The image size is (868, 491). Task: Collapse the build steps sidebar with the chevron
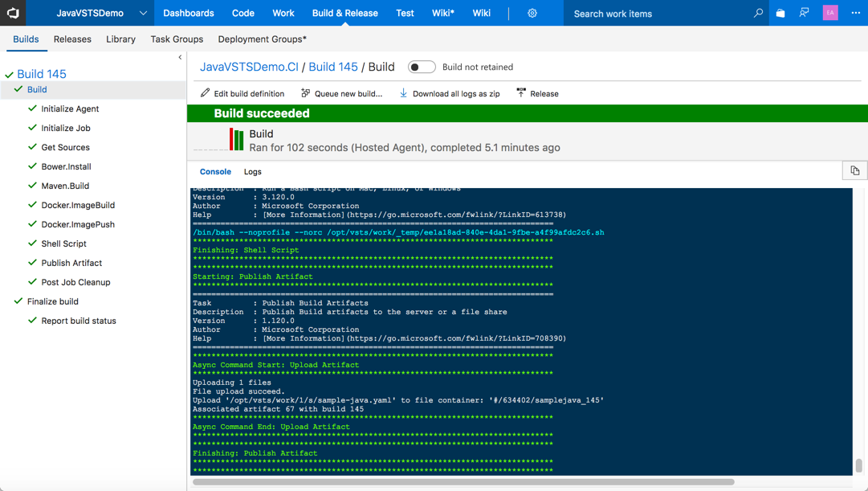tap(180, 57)
